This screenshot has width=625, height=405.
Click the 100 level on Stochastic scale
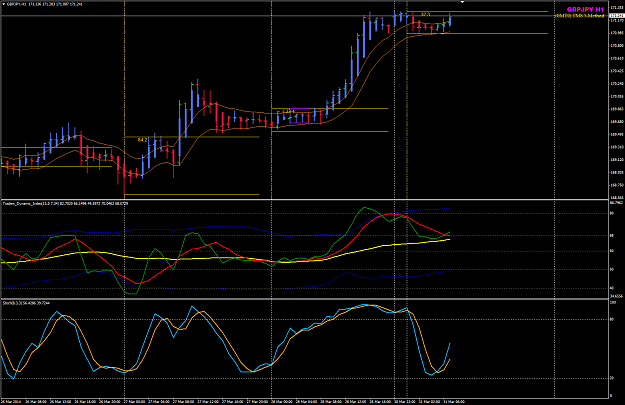click(613, 303)
